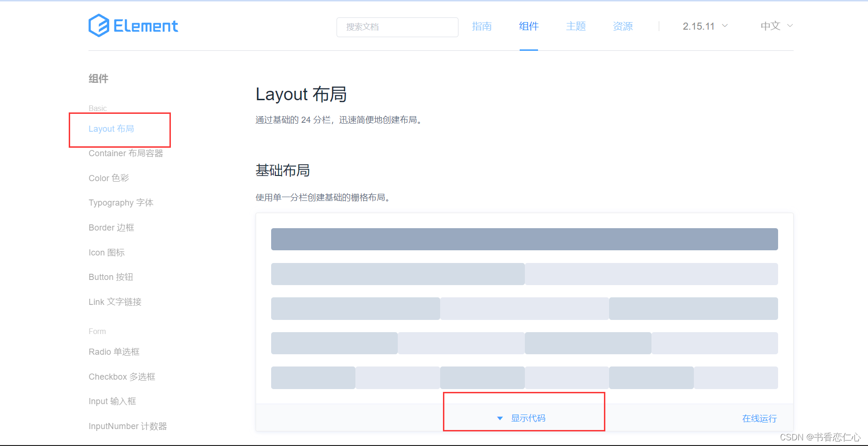Open Checkbox 多选框 page

coord(122,377)
